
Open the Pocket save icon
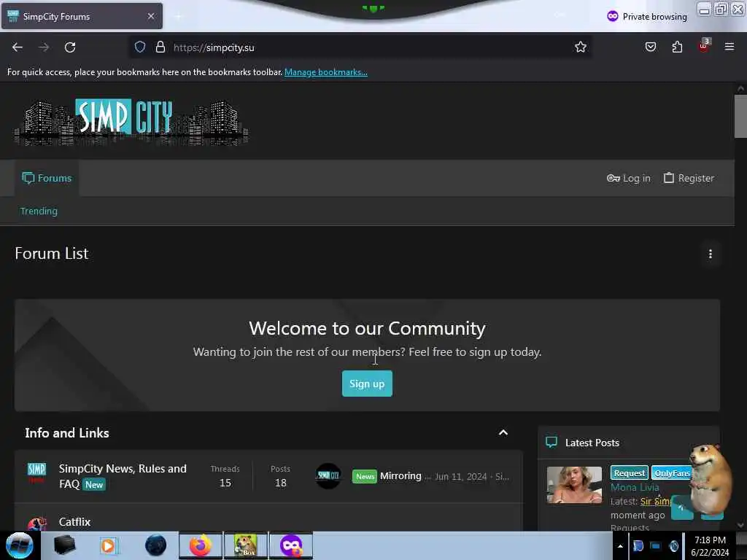pyautogui.click(x=650, y=47)
